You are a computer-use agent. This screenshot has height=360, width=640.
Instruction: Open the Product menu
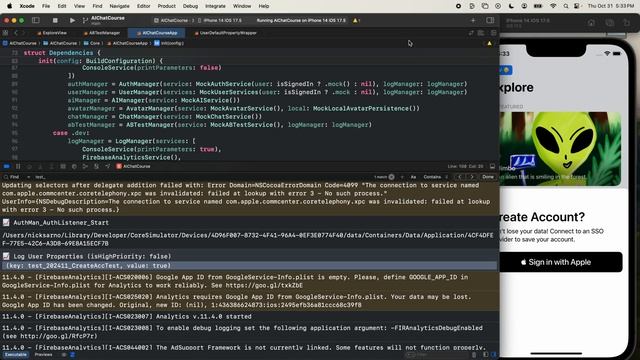pos(167,6)
